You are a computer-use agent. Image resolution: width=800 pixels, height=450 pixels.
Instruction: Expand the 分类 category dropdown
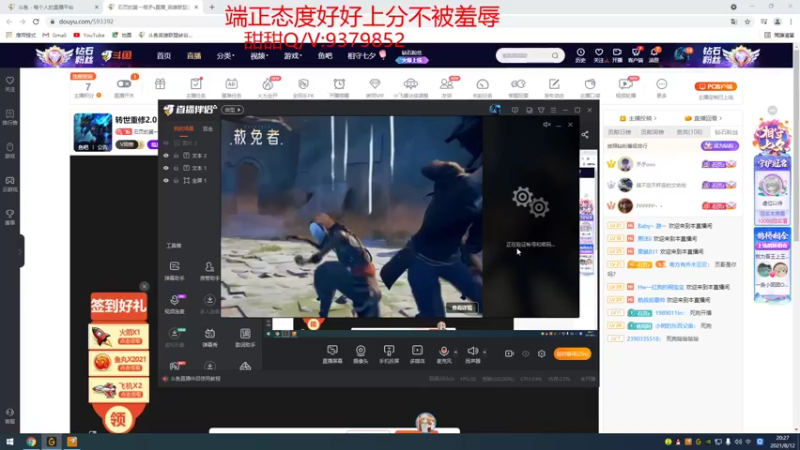tap(225, 56)
